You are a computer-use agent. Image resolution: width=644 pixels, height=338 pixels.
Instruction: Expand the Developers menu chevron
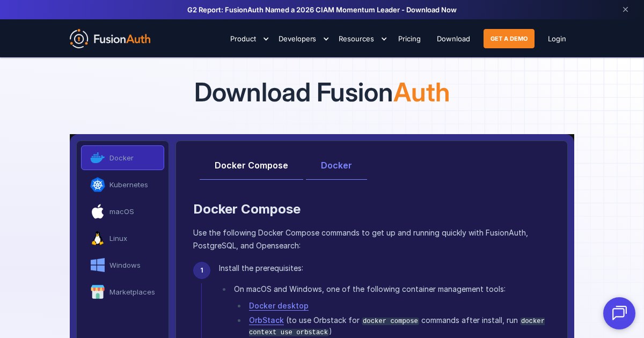[326, 39]
